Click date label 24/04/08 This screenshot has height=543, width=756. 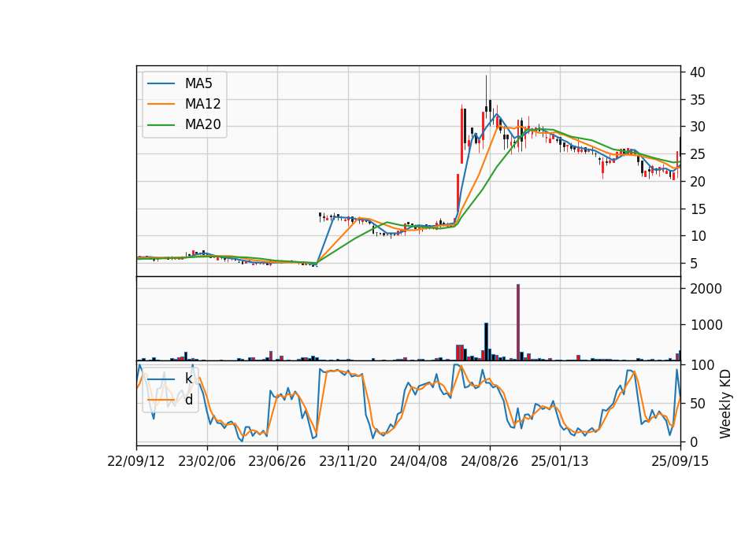418,462
